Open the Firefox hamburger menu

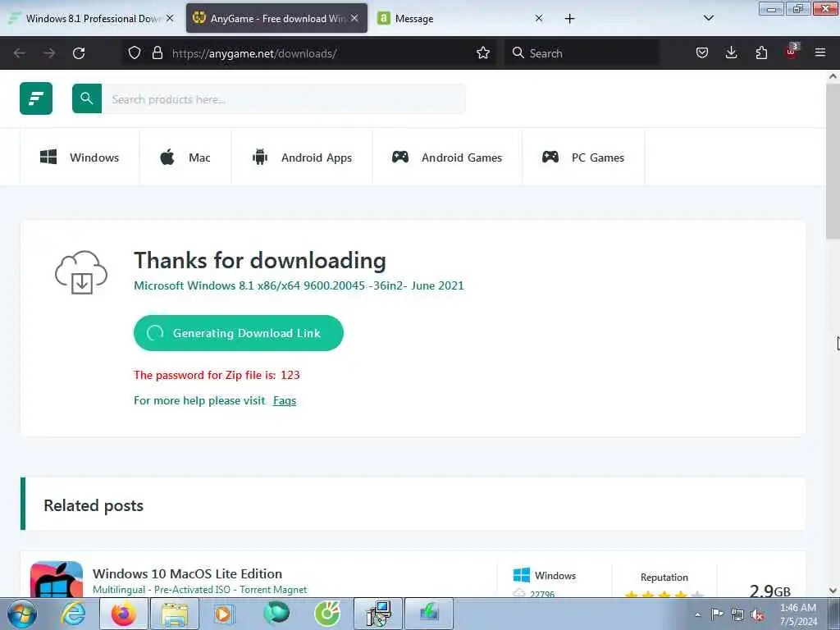[x=820, y=52]
